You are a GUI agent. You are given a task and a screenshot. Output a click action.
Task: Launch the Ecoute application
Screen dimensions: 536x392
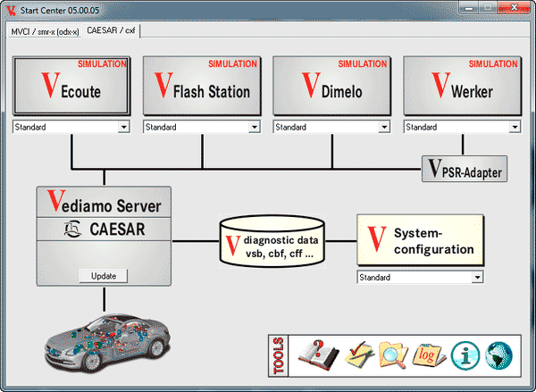pos(71,87)
